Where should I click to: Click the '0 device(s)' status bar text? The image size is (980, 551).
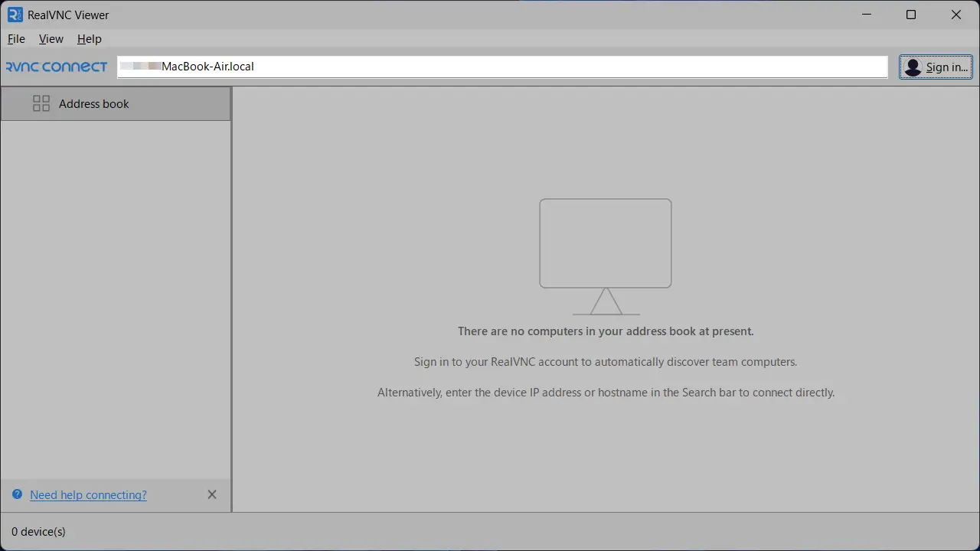38,531
